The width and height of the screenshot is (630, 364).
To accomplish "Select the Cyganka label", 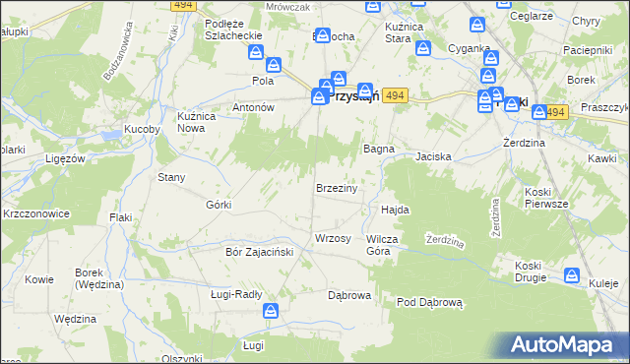I will pyautogui.click(x=469, y=48).
